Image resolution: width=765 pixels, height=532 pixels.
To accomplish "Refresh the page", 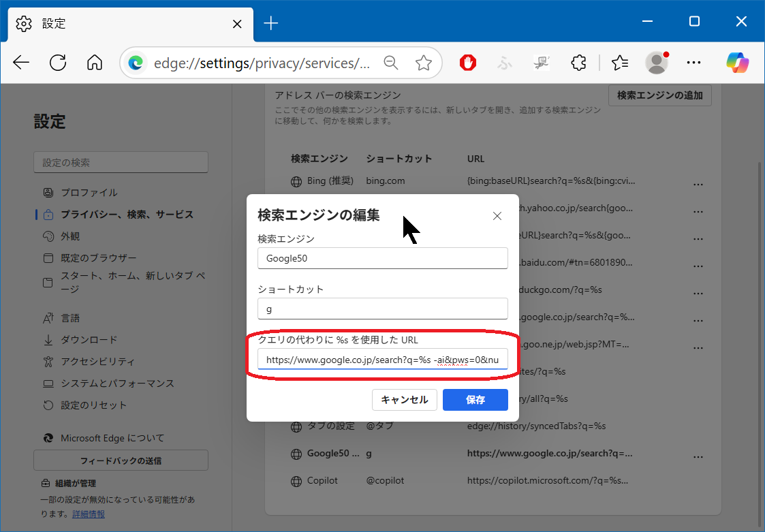I will pos(58,63).
